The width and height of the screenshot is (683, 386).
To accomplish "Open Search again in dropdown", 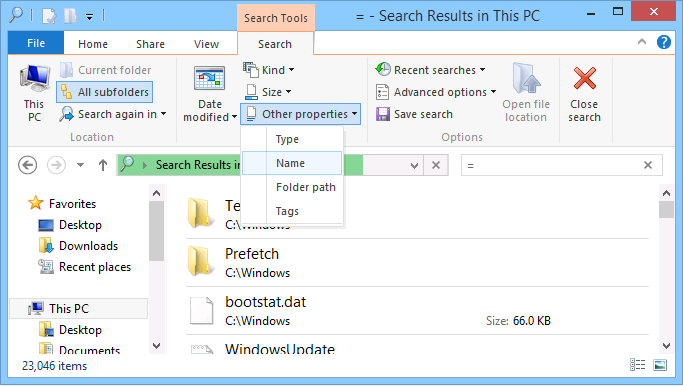I will [113, 115].
